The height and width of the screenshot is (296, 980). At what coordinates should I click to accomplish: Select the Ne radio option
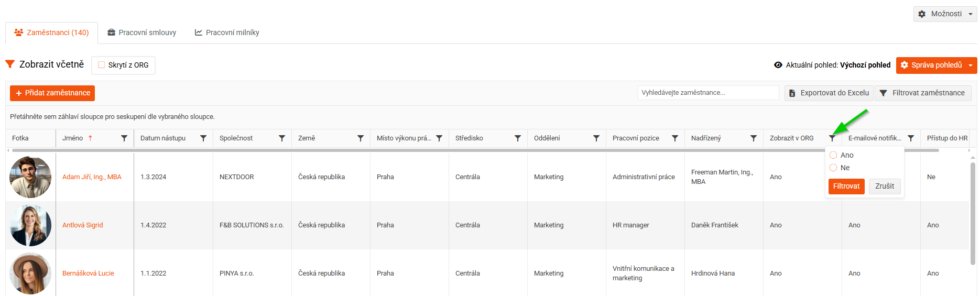coord(833,168)
